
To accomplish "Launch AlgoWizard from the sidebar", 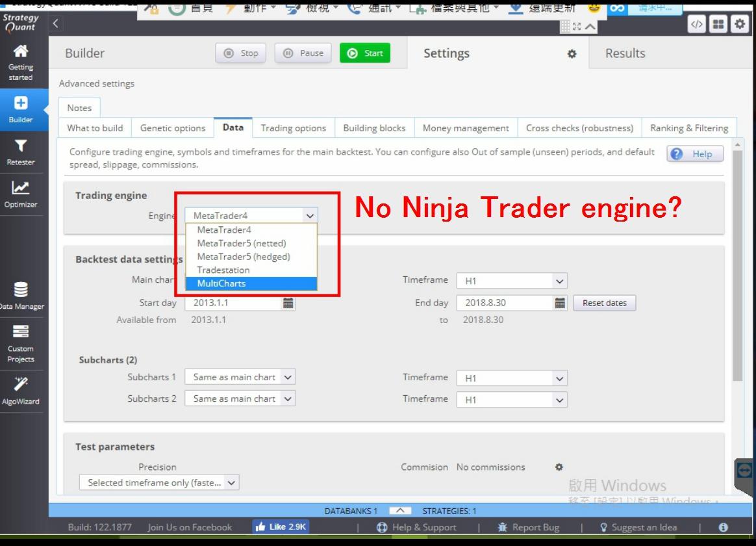I will point(21,391).
